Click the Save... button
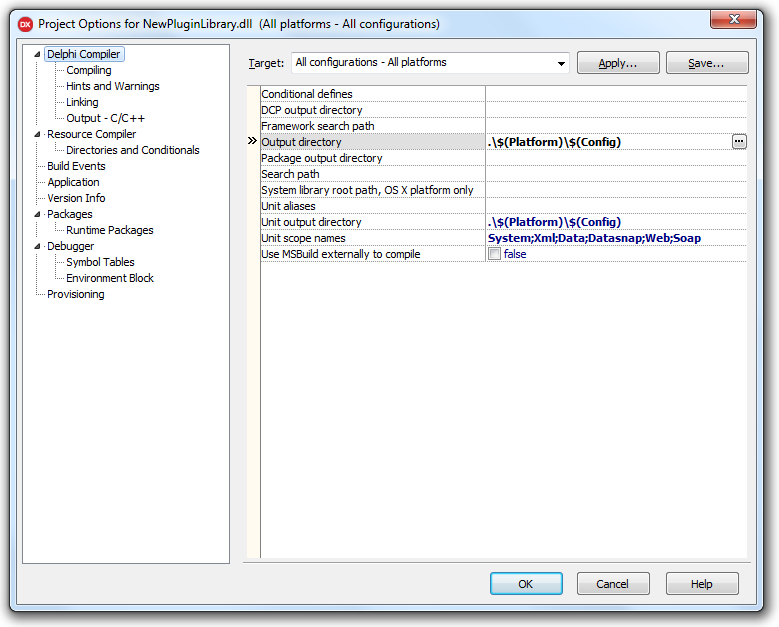Screen dimensions: 779x627 pyautogui.click(x=706, y=63)
